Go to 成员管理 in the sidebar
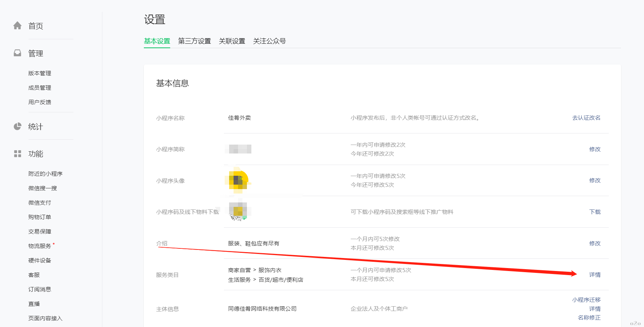Image resolution: width=644 pixels, height=327 pixels. tap(40, 88)
